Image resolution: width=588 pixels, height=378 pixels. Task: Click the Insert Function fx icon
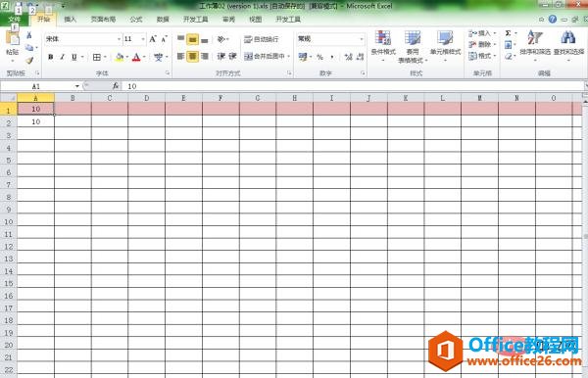pyautogui.click(x=116, y=86)
